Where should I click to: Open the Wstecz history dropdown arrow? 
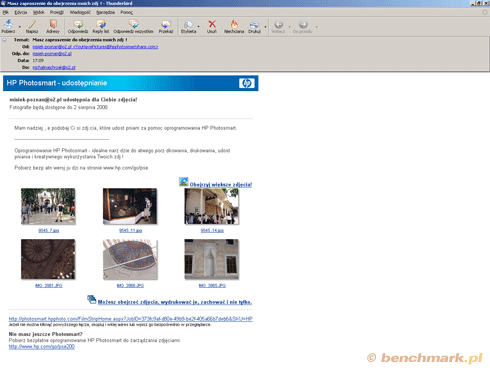tap(289, 26)
